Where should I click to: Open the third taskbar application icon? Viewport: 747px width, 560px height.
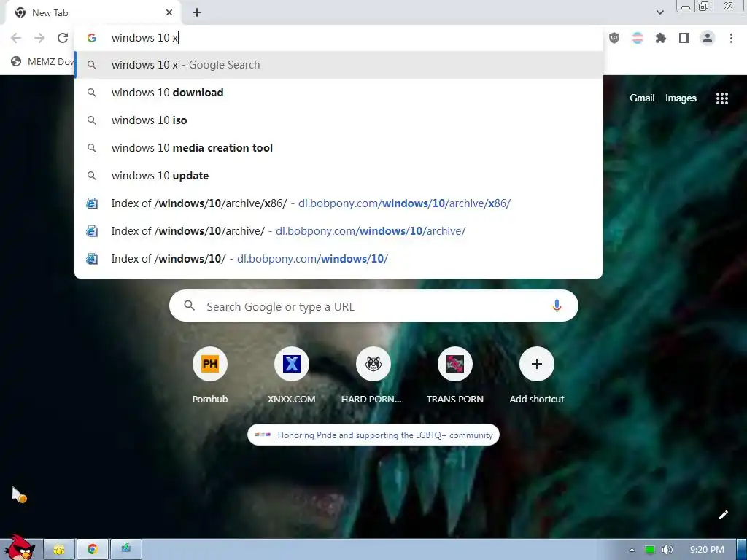(125, 550)
